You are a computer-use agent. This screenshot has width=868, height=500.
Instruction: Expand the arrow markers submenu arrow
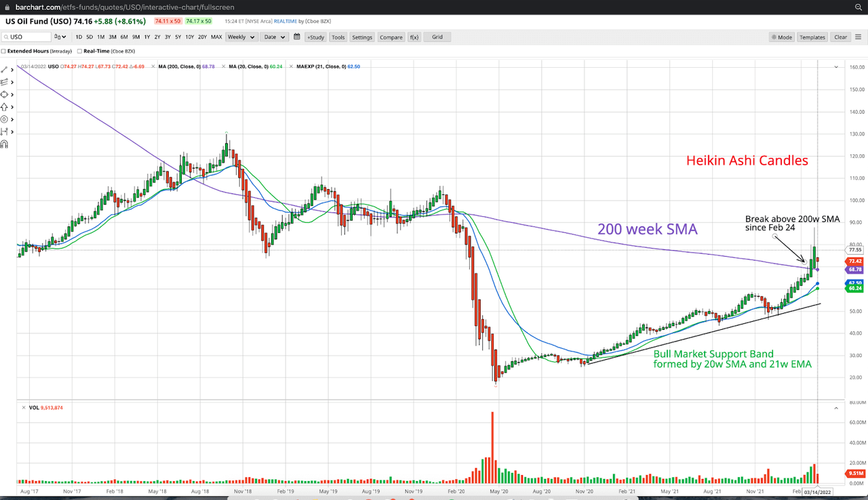(12, 107)
